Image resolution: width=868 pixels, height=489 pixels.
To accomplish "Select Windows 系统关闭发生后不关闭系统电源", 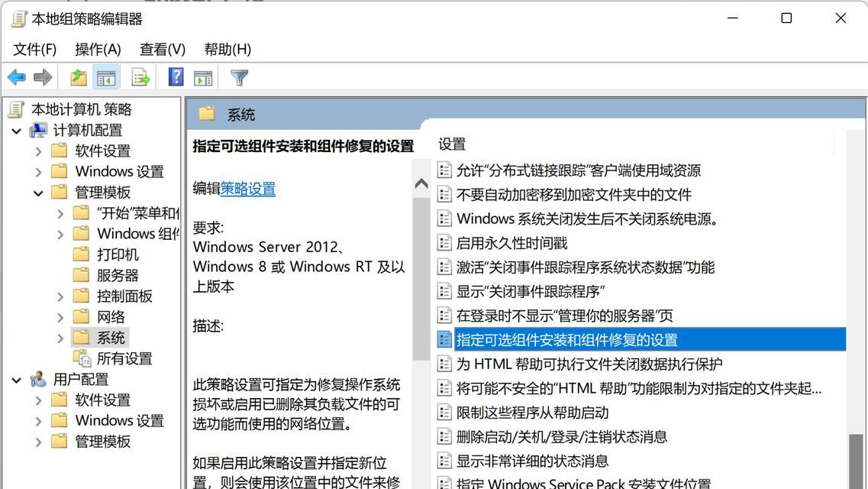I will click(587, 219).
